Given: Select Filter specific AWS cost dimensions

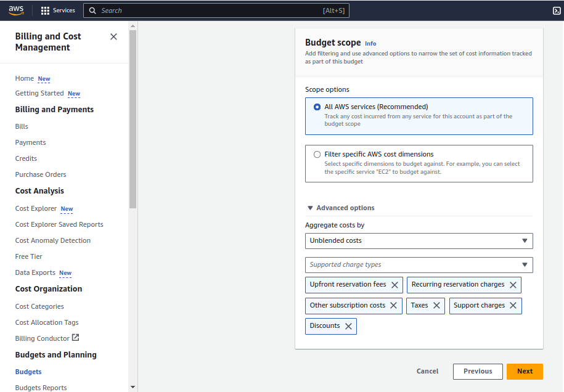Looking at the screenshot, I should click(317, 155).
